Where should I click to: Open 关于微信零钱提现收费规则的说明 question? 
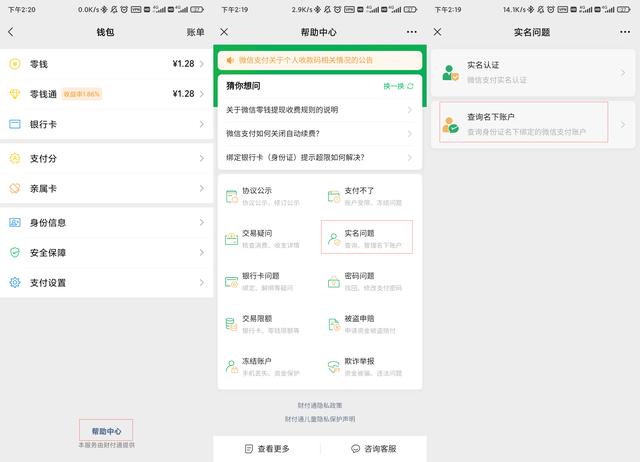point(320,110)
